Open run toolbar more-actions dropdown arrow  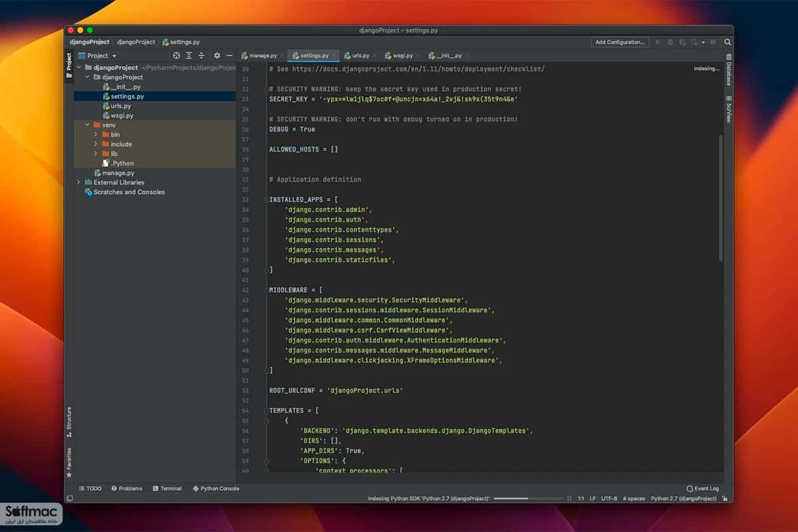[703, 42]
